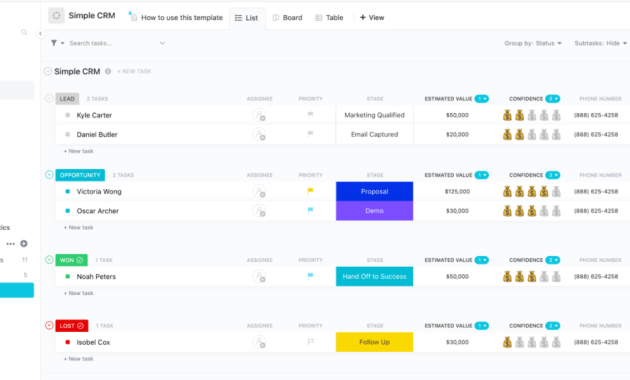Click Noah Peters blue priority flag
The height and width of the screenshot is (380, 630).
pyautogui.click(x=310, y=276)
